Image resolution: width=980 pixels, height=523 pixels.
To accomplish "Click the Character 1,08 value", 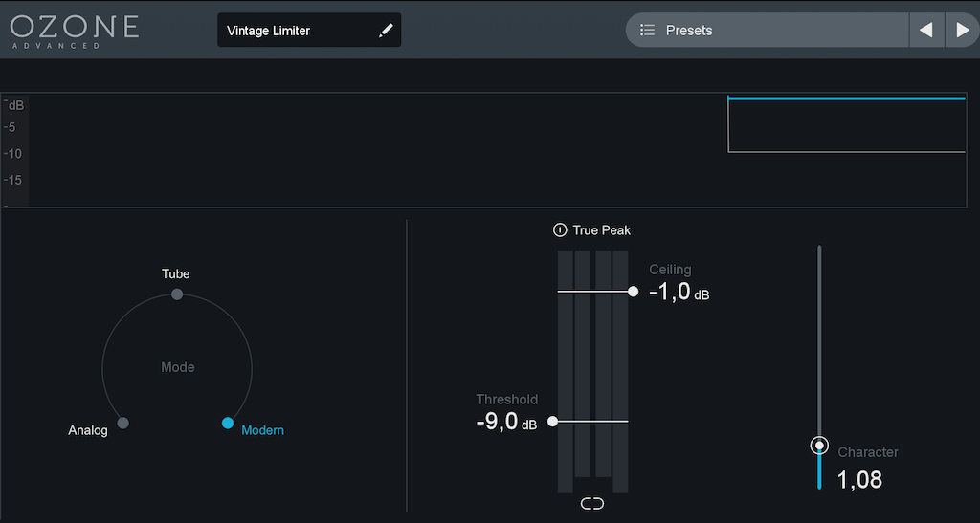I will [x=859, y=479].
